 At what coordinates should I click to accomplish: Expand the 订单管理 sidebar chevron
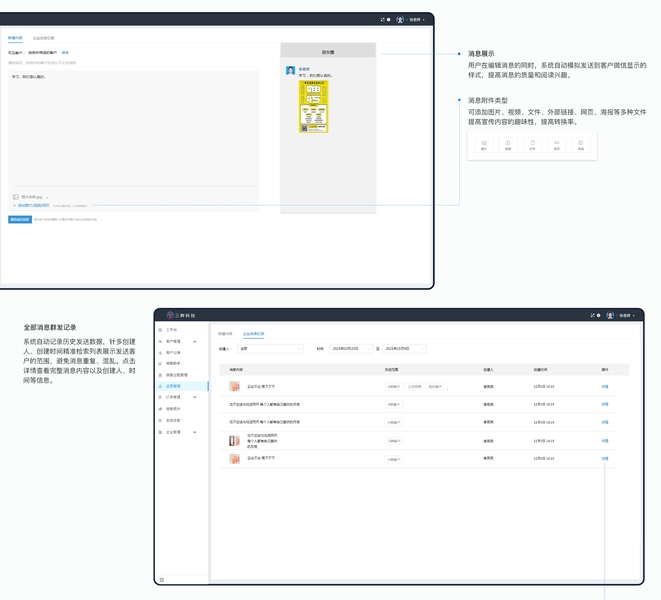[x=194, y=397]
